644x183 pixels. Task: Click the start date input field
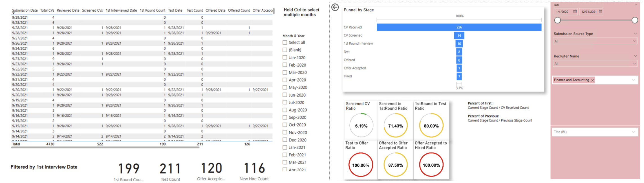[x=563, y=12]
